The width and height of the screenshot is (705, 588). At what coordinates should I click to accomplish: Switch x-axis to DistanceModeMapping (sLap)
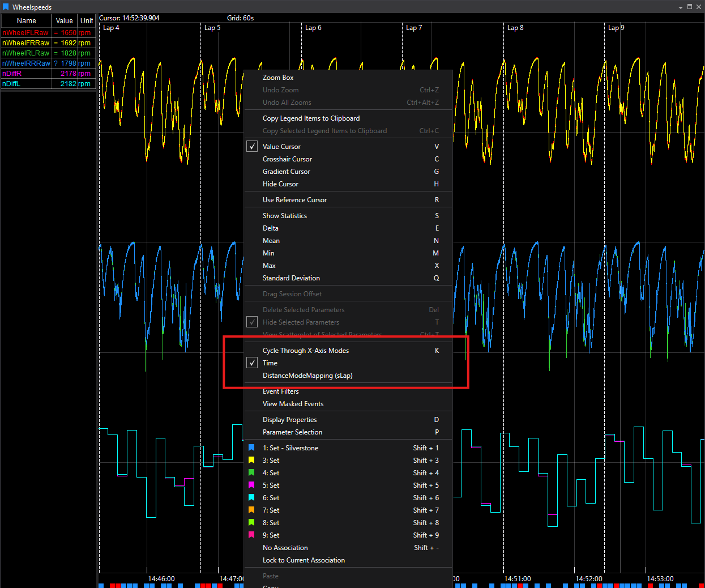(x=307, y=375)
